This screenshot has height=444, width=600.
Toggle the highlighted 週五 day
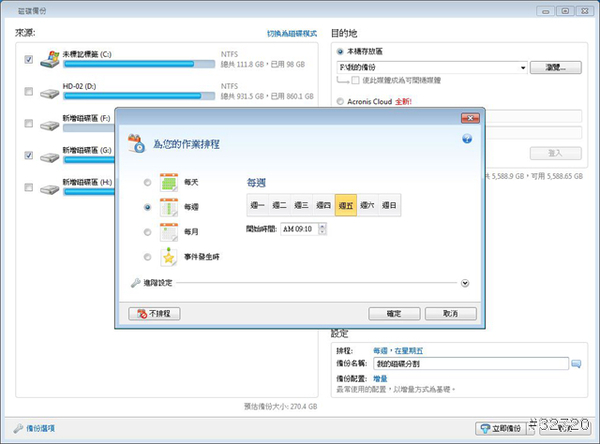tap(346, 205)
